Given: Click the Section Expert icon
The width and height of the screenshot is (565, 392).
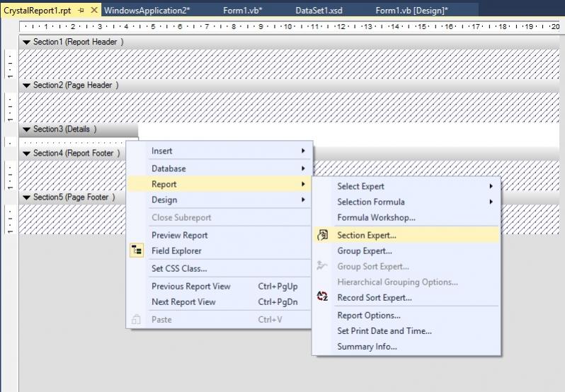Looking at the screenshot, I should point(322,235).
